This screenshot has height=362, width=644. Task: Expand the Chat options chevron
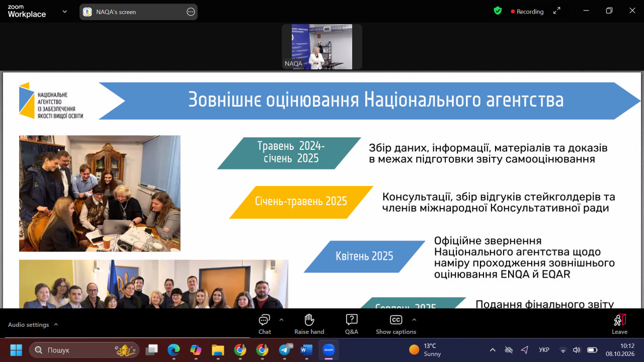coord(281,319)
